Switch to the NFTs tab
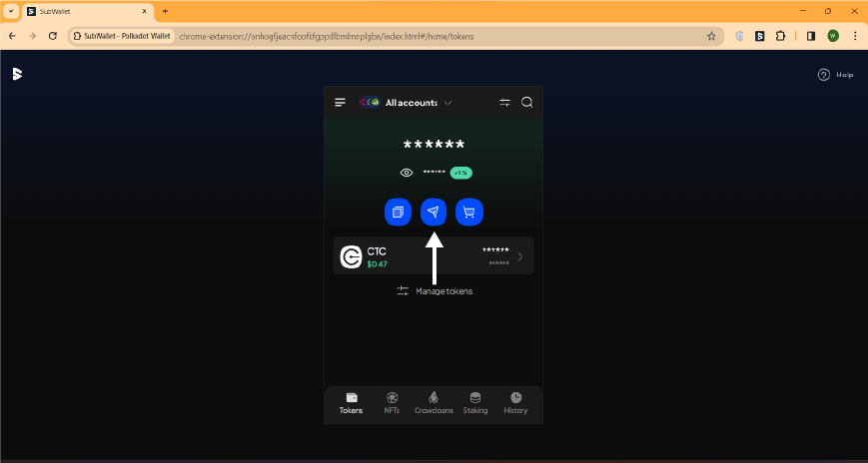This screenshot has width=868, height=463. tap(392, 403)
